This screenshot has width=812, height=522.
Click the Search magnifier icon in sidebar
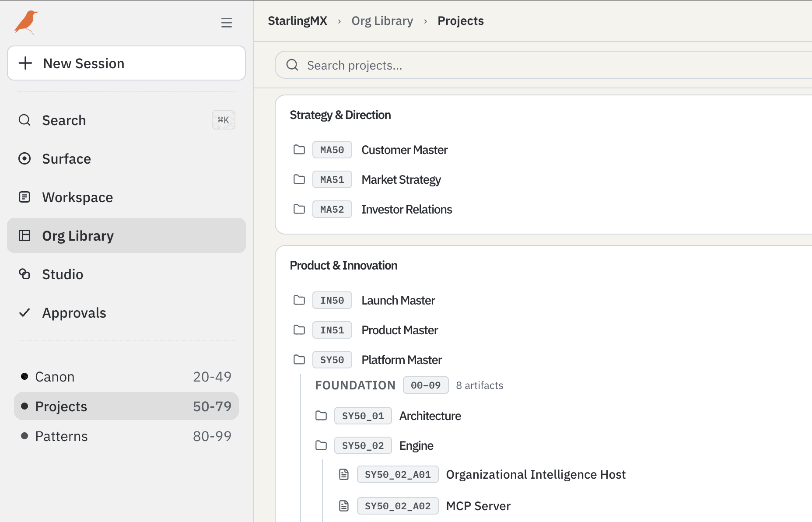coord(24,120)
